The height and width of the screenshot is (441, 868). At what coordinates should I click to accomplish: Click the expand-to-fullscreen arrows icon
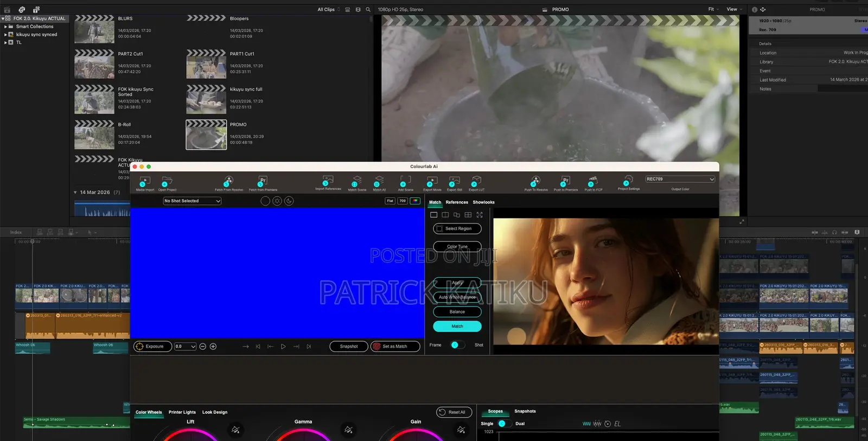pyautogui.click(x=480, y=215)
